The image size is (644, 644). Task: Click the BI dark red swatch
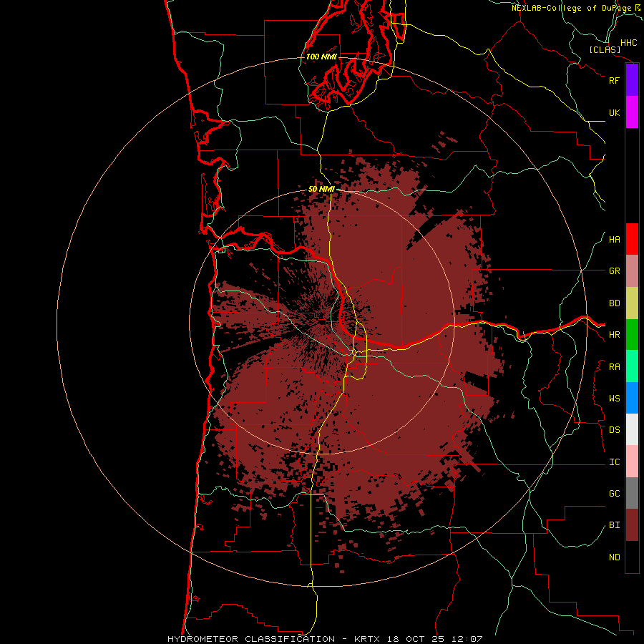(632, 525)
